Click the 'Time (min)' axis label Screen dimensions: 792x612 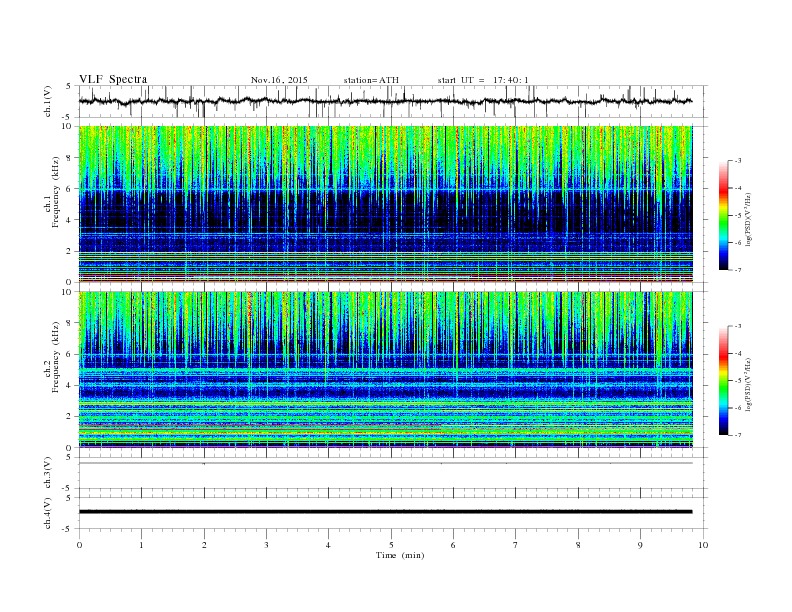click(x=400, y=555)
